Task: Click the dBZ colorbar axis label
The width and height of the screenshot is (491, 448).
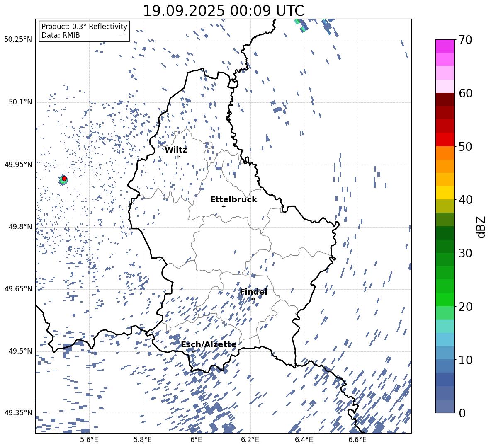Action: pos(481,227)
